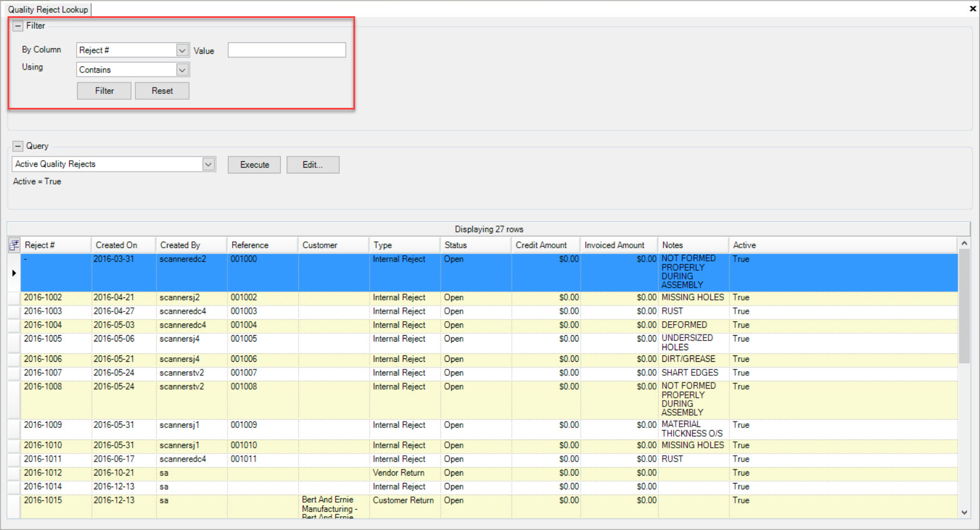Click the SHART EDGES notes cell
The height and width of the screenshot is (530, 980).
[x=693, y=374]
